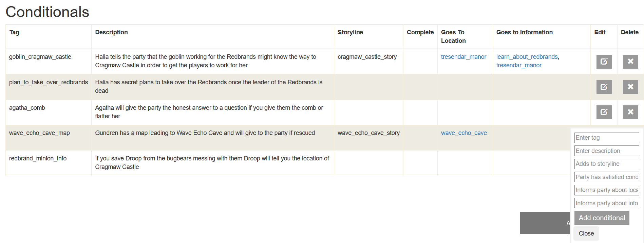Image resolution: width=644 pixels, height=243 pixels.
Task: Delete the plan_to_take_over_redbrands conditional
Action: click(x=630, y=87)
